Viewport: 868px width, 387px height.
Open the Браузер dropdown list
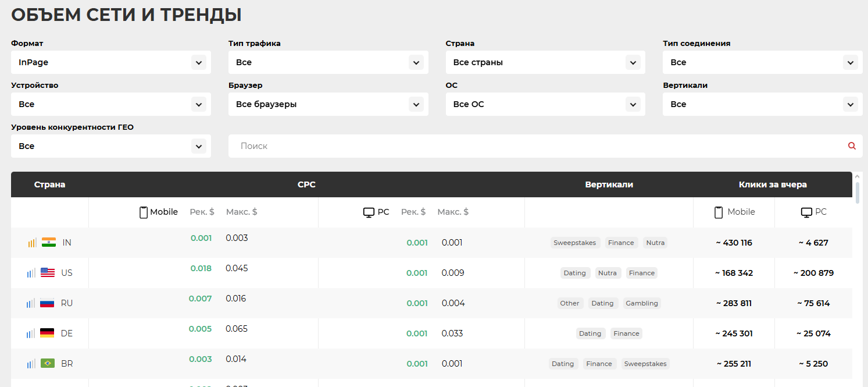tap(328, 104)
